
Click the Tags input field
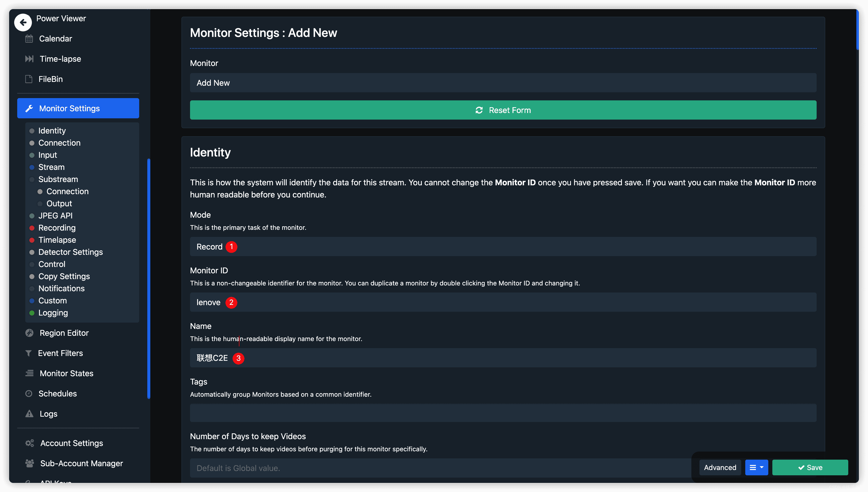click(503, 413)
